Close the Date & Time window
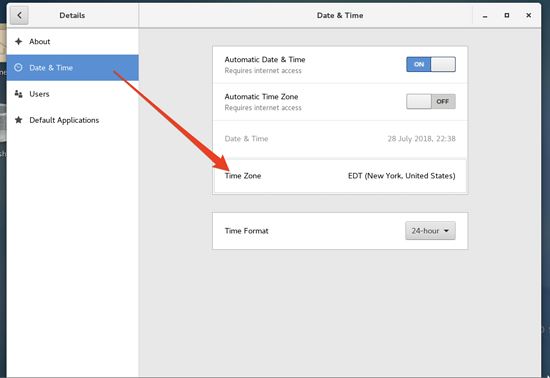Image resolution: width=550 pixels, height=378 pixels. point(529,15)
